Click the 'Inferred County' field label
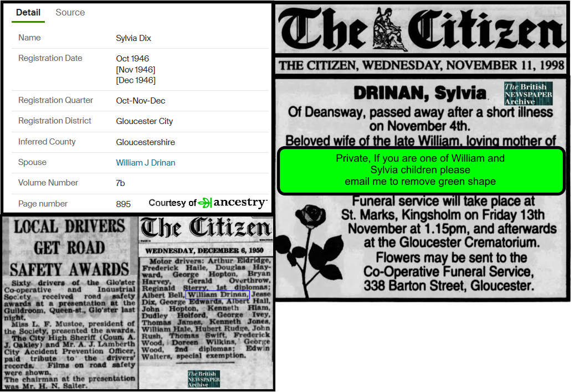 [47, 142]
